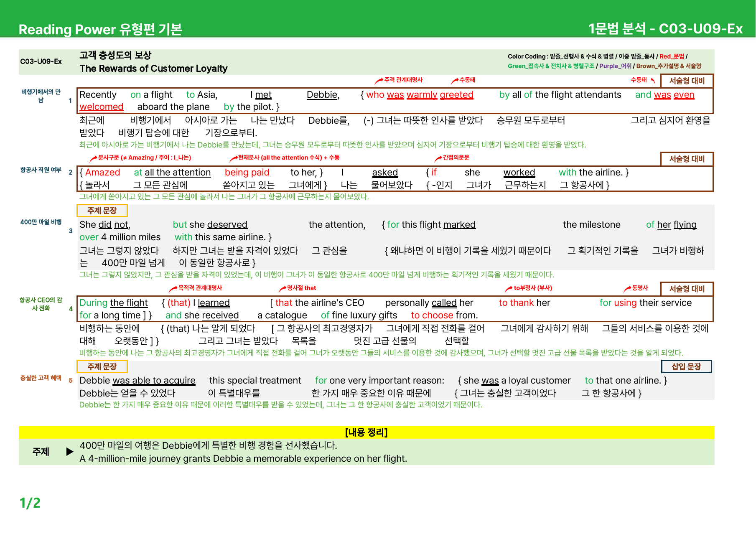
Task: Click the black triangle next to '주제'
Action: point(70,452)
